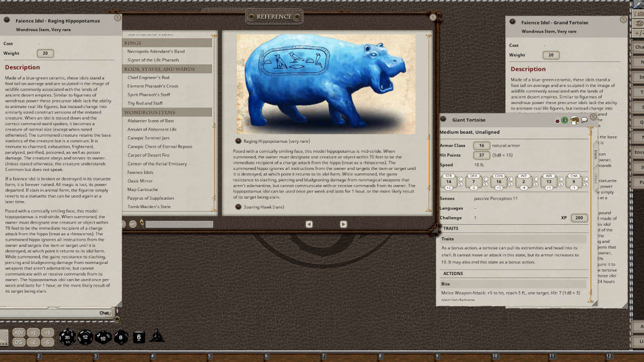Enable the DIS disadvantage toggle

19,341
